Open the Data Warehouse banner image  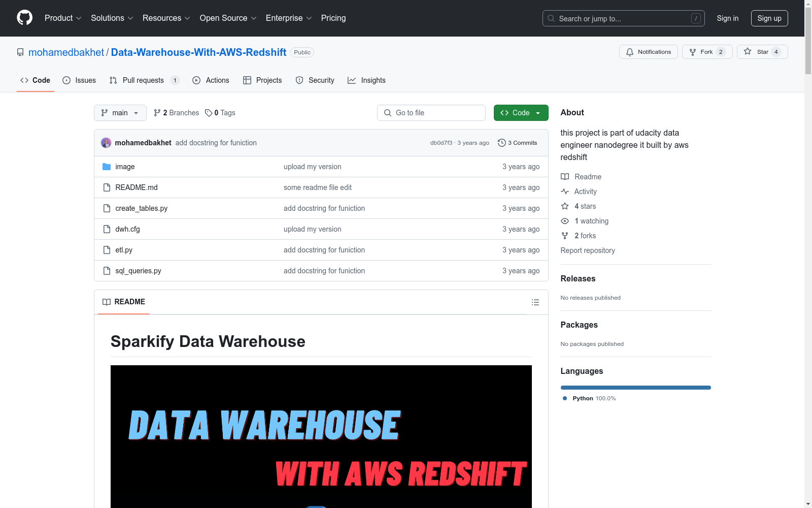point(321,436)
